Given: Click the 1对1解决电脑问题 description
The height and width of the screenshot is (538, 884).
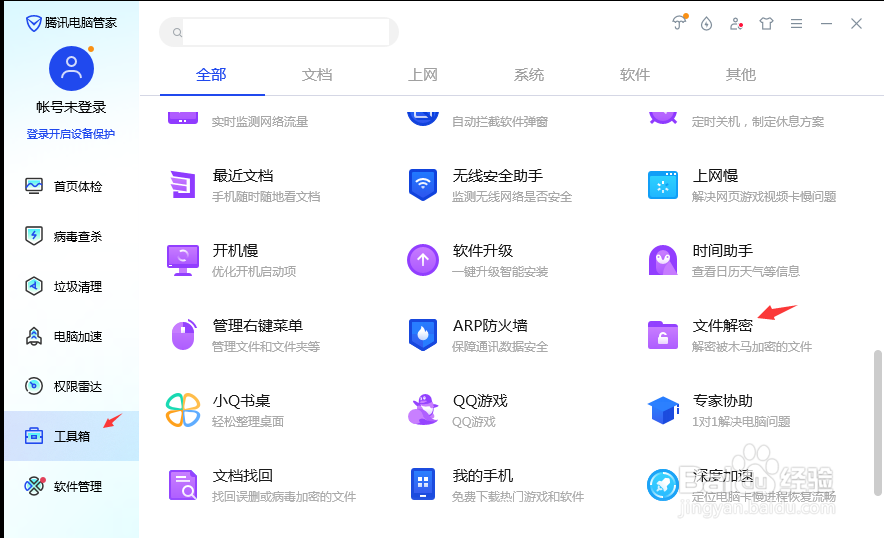Looking at the screenshot, I should tap(741, 422).
